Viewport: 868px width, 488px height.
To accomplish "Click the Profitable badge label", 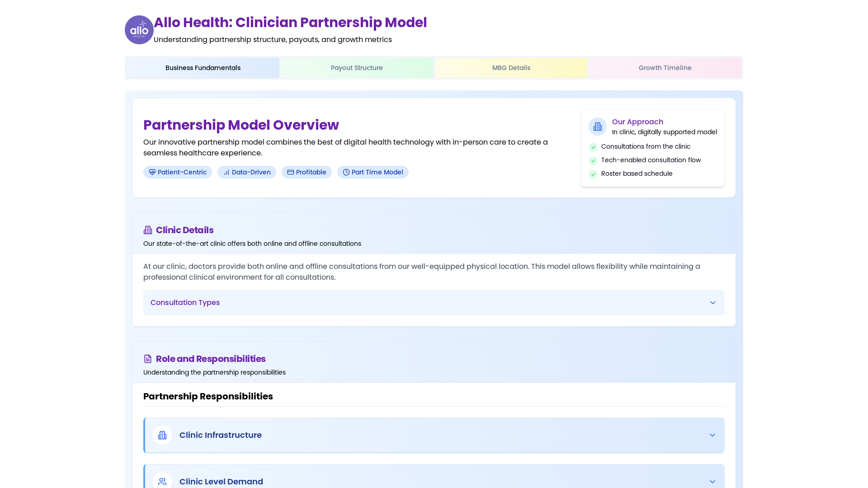I will coord(311,172).
